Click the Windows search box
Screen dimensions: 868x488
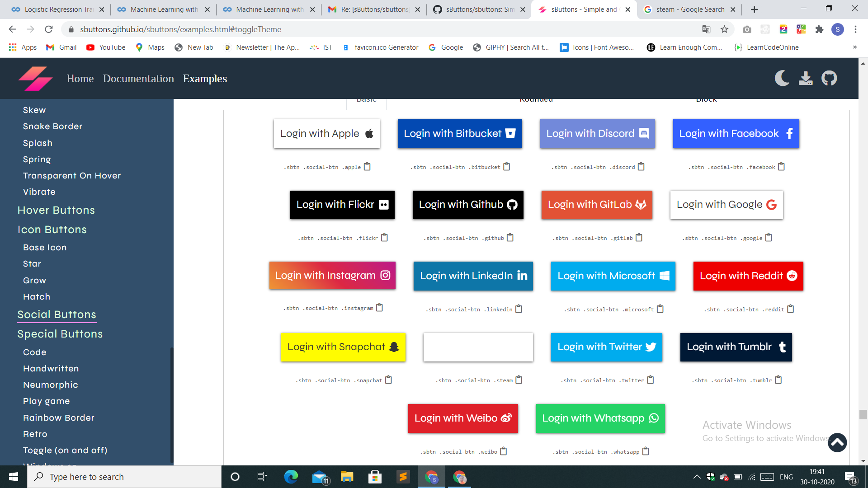click(x=124, y=477)
